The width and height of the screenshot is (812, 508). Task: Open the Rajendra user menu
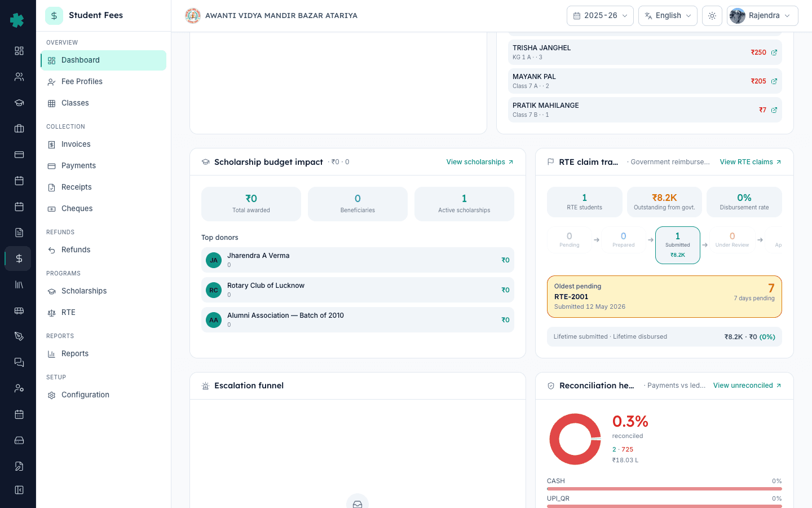[x=762, y=16]
